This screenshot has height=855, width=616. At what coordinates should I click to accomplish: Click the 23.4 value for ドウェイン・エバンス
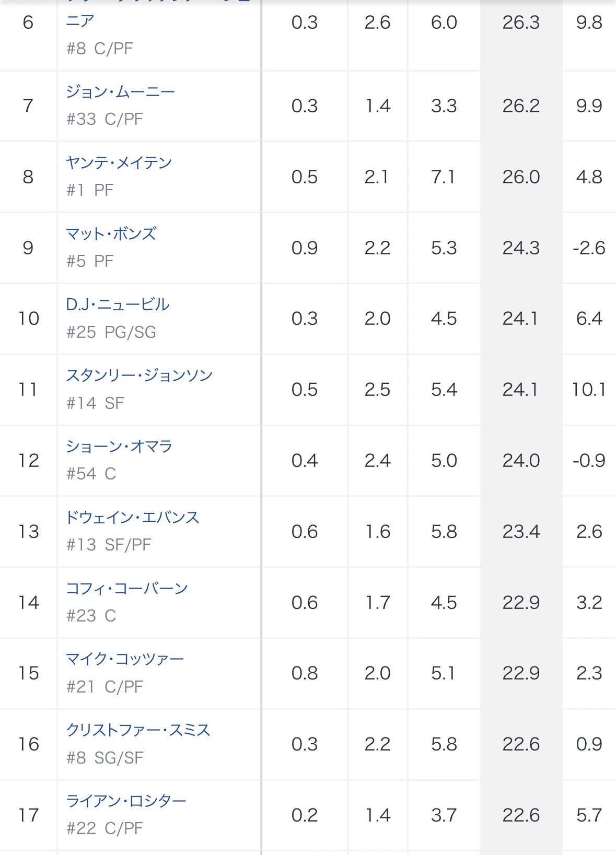point(521,532)
